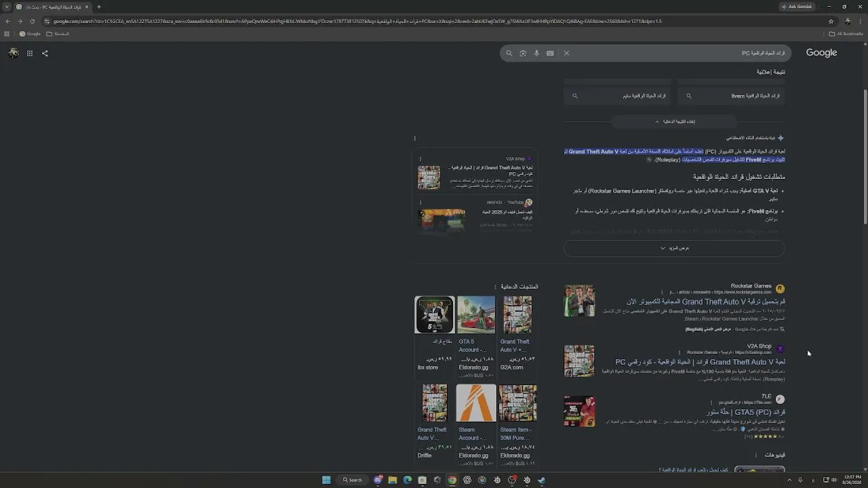This screenshot has height=488, width=868.
Task: Expand AI overview with show more button
Action: [x=674, y=248]
